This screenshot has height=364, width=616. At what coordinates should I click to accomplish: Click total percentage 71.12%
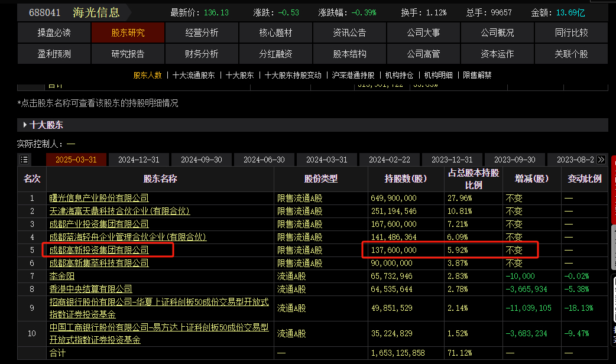[x=460, y=353]
